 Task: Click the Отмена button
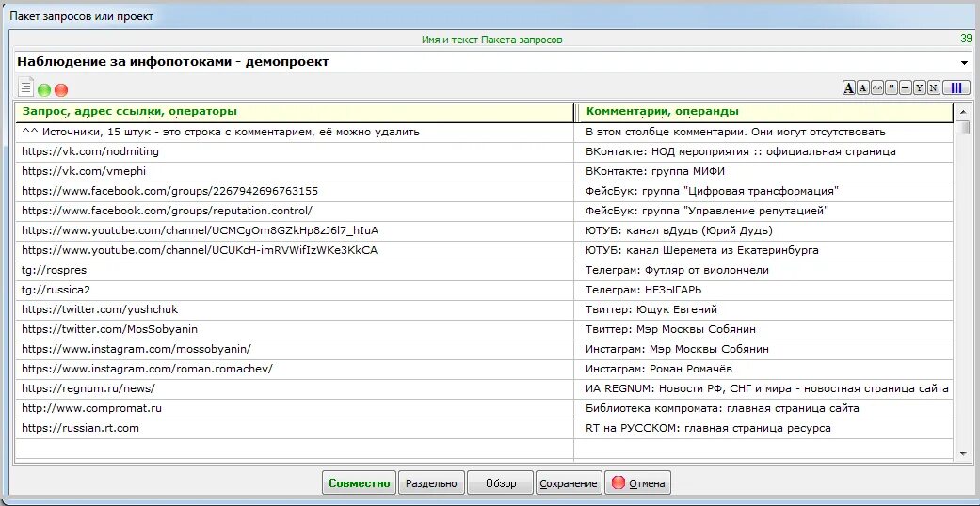[637, 482]
